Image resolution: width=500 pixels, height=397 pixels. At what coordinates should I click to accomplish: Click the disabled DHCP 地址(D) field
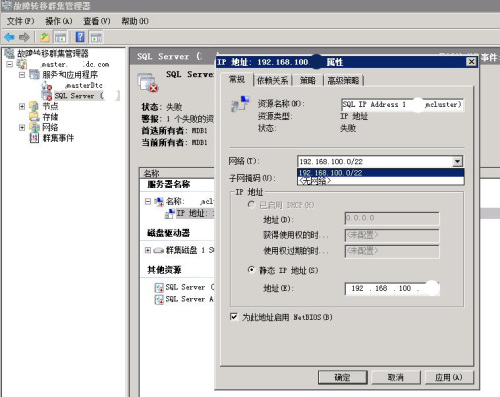[392, 218]
